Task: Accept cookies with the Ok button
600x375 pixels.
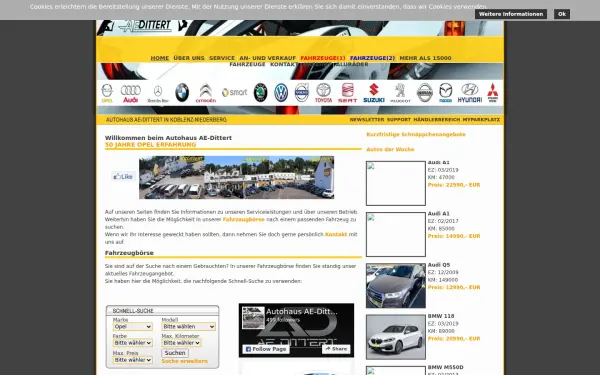Action: pyautogui.click(x=562, y=14)
